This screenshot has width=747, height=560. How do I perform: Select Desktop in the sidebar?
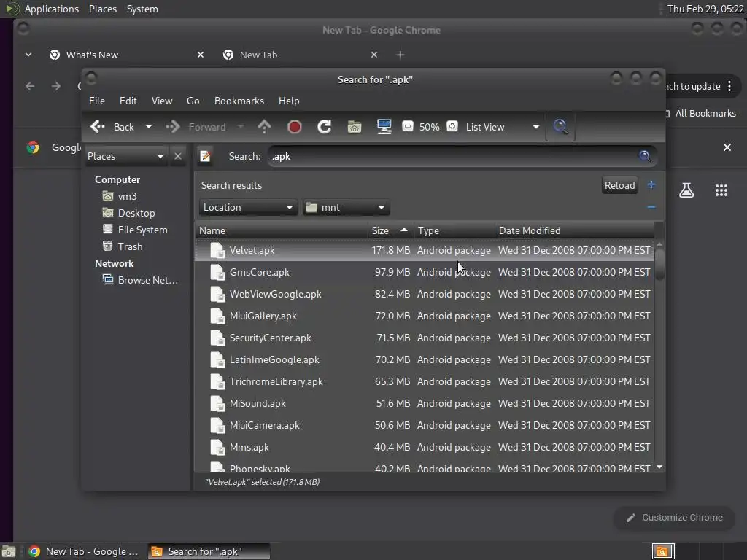point(129,213)
